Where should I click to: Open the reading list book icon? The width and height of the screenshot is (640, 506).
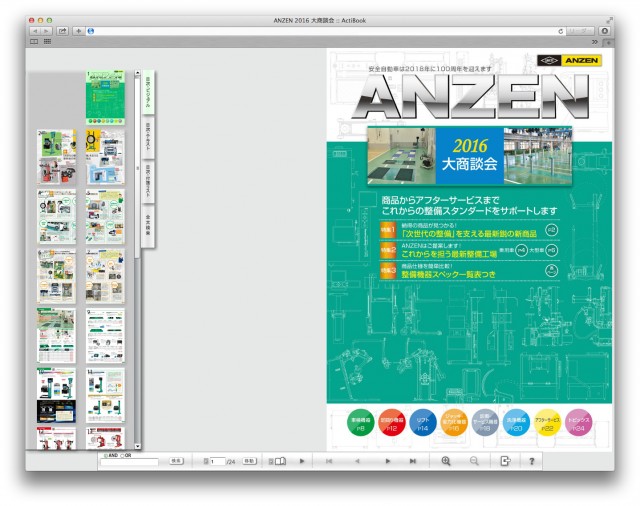pos(34,41)
